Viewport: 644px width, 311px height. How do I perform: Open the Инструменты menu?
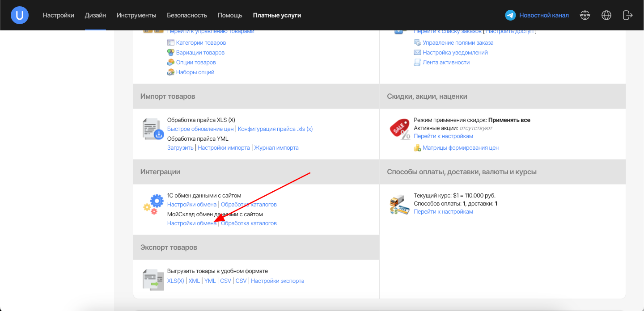(x=136, y=15)
